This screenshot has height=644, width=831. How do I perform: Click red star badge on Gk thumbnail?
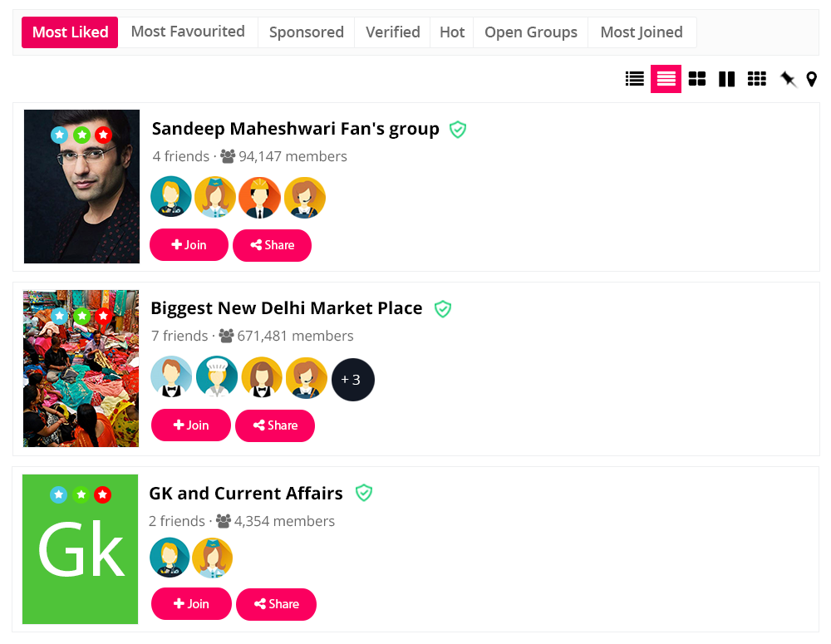[x=102, y=494]
